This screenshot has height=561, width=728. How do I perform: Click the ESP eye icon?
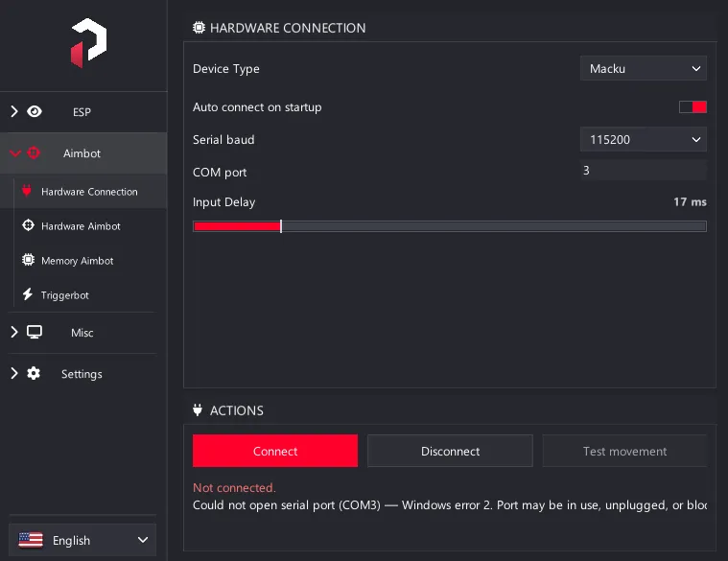point(35,111)
